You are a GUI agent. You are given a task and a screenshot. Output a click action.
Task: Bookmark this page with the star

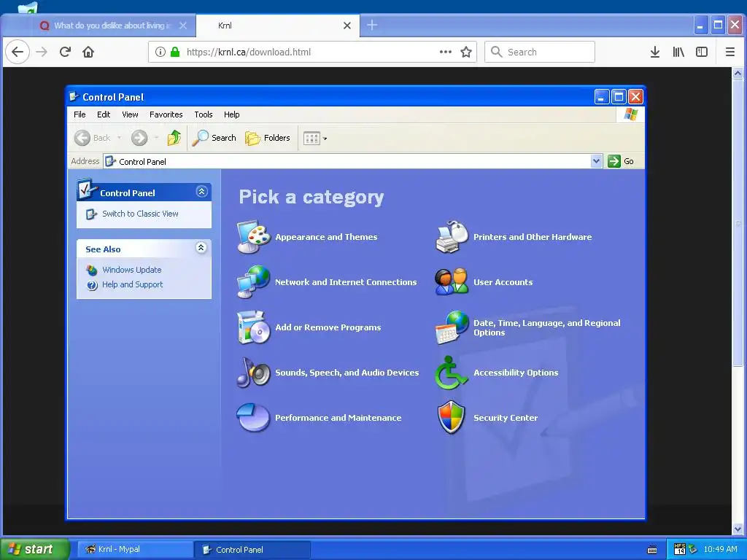(x=466, y=52)
